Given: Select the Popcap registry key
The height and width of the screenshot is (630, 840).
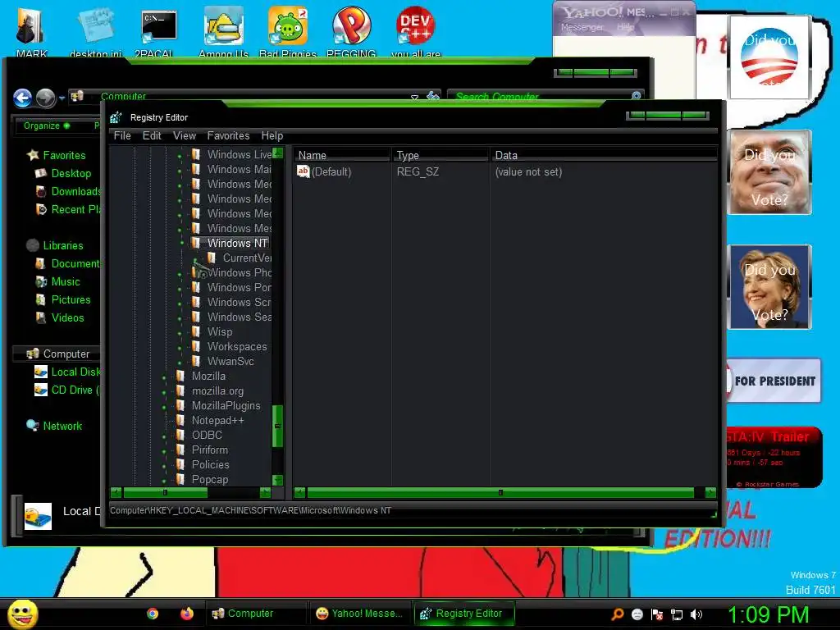Looking at the screenshot, I should 209,479.
